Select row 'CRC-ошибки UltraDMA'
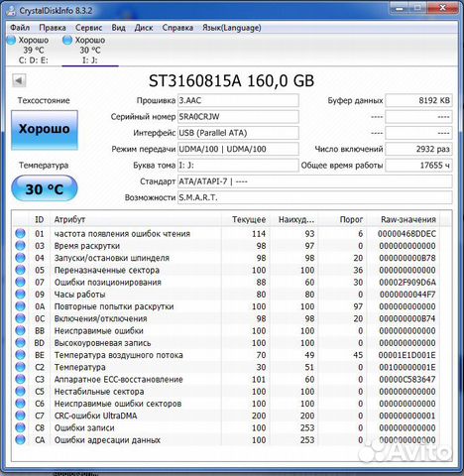Screen dimensions: 464x476 [226, 416]
